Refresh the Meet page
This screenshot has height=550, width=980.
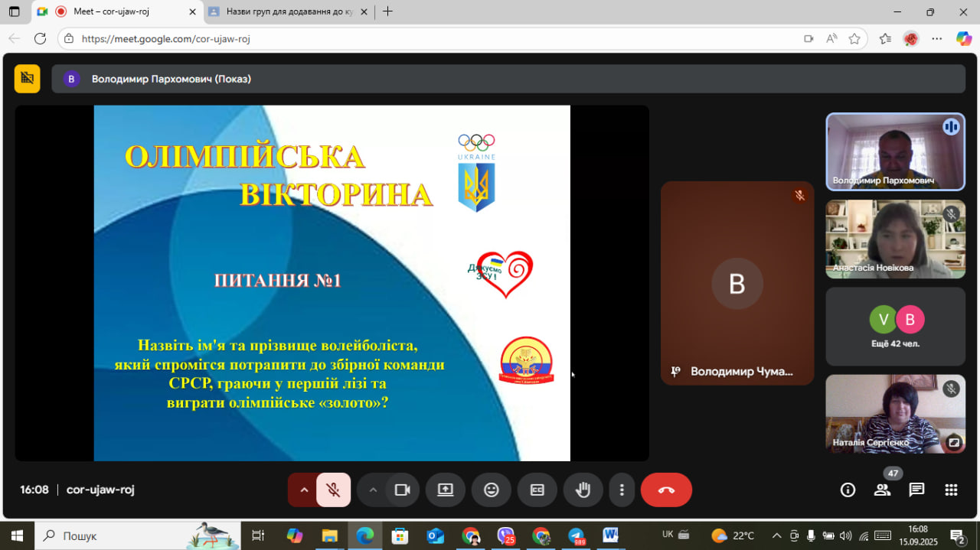[x=40, y=38]
